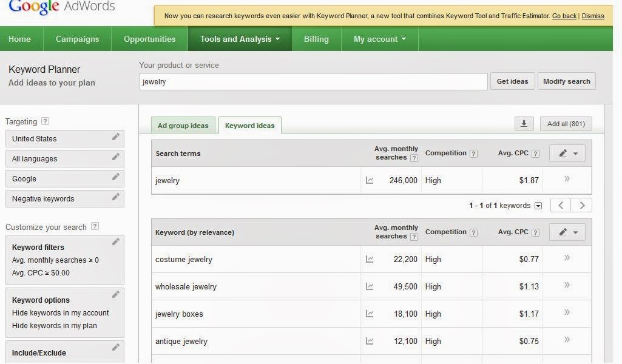Show trend chart for wholesale jewelry

(x=370, y=286)
